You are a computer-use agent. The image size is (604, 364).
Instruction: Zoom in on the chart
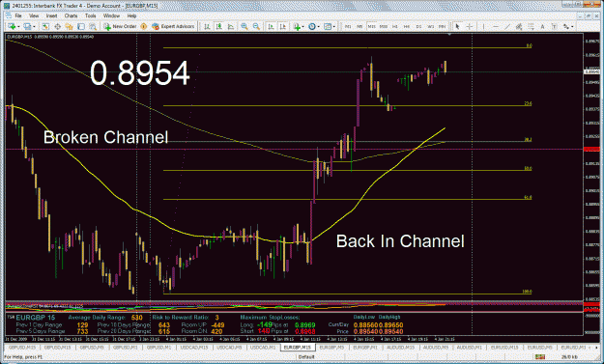(244, 26)
